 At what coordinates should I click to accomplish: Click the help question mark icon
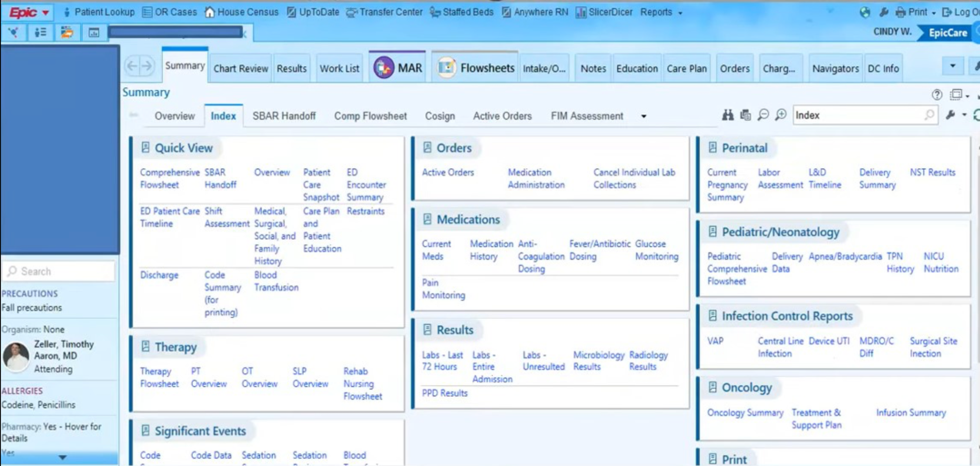[937, 95]
